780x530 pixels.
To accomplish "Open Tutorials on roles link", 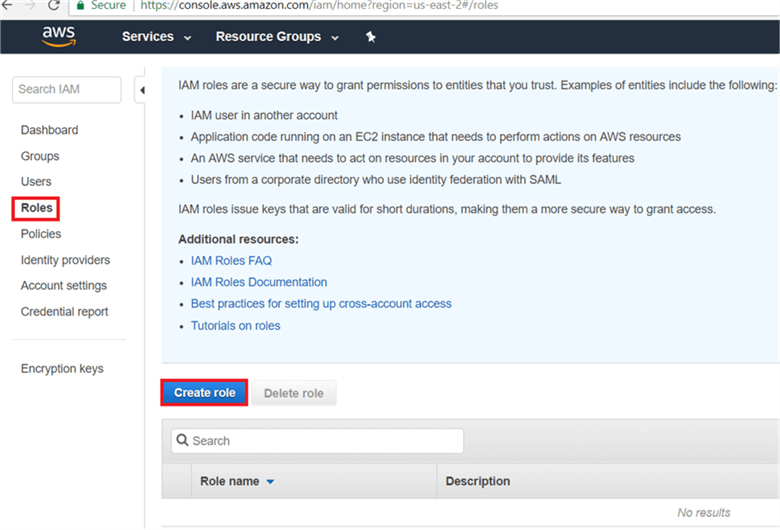I will pyautogui.click(x=236, y=325).
